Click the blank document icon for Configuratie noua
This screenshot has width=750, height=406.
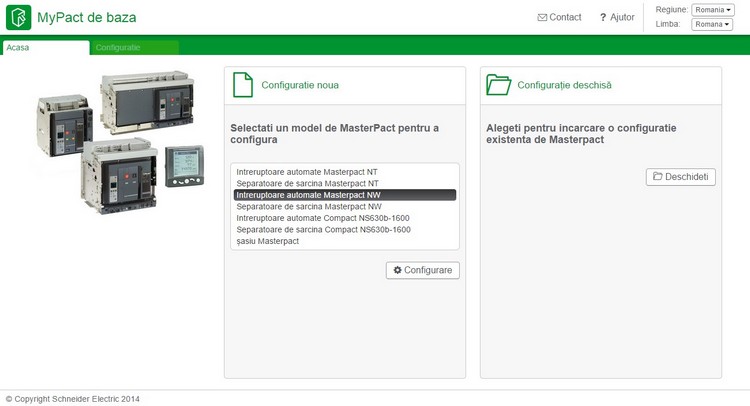click(x=243, y=85)
